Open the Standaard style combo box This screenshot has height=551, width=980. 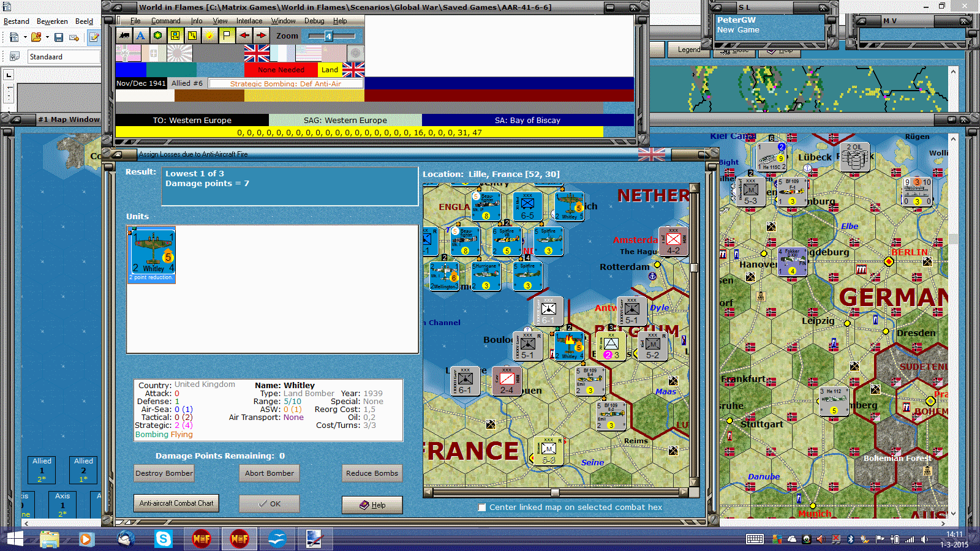[x=64, y=56]
